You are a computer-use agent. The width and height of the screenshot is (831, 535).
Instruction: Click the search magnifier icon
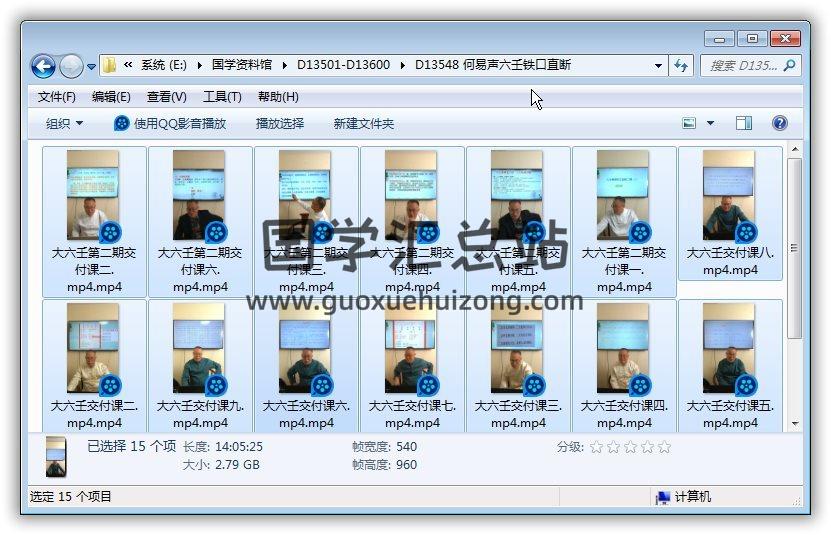click(x=790, y=66)
